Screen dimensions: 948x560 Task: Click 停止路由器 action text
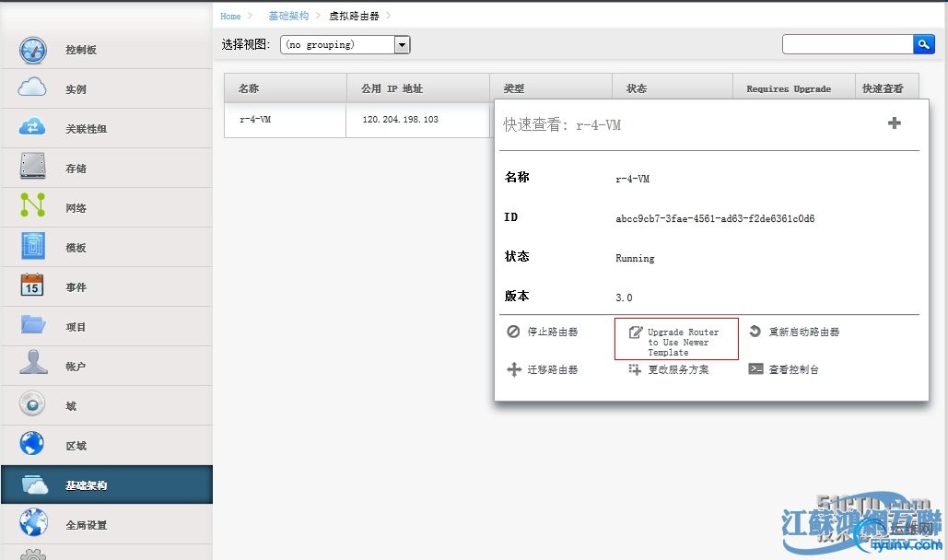pyautogui.click(x=553, y=332)
